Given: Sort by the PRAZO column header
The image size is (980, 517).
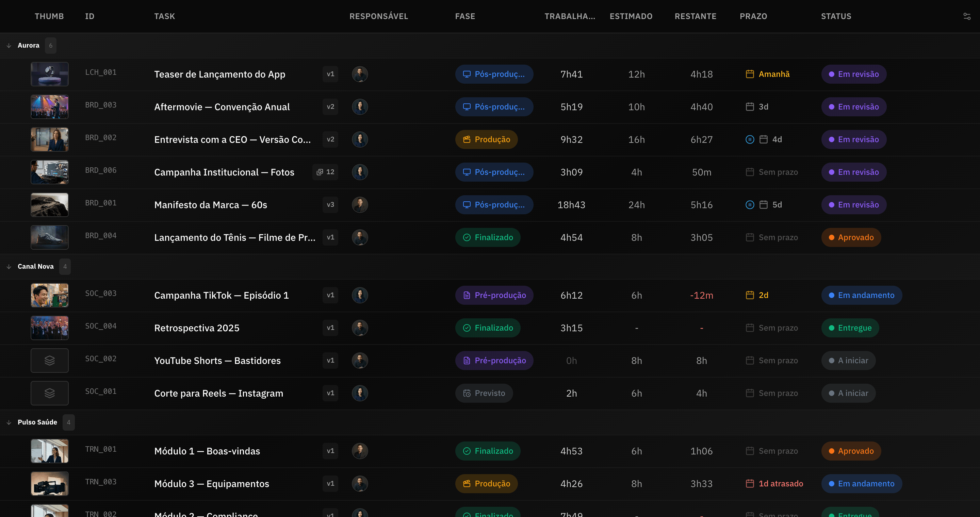Looking at the screenshot, I should pyautogui.click(x=753, y=16).
